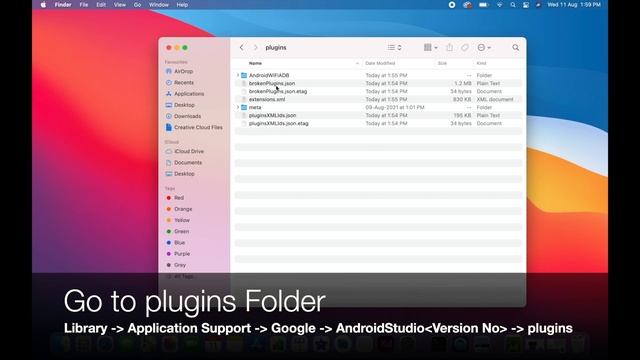Sort by Size column header
Viewport: 640px width, 360px height.
(442, 63)
